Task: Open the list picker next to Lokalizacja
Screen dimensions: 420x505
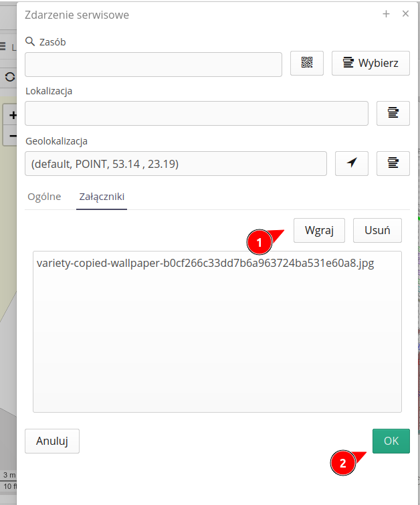Action: [393, 113]
